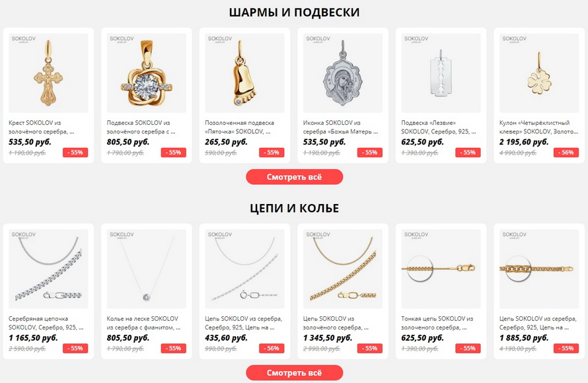Select the gold flower pendant with crystal image
The image size is (588, 383).
pos(147,73)
